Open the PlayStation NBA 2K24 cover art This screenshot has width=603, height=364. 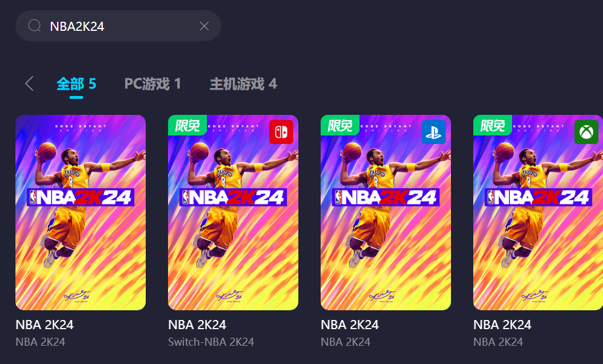[386, 213]
